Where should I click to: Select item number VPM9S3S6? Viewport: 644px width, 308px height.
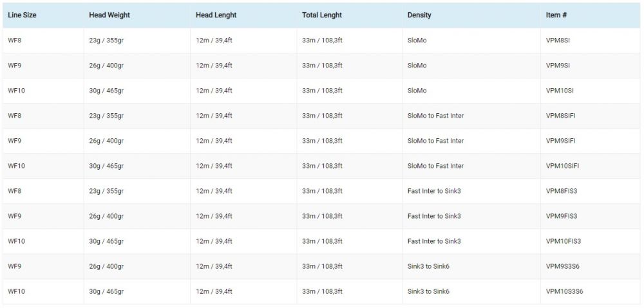click(x=562, y=266)
